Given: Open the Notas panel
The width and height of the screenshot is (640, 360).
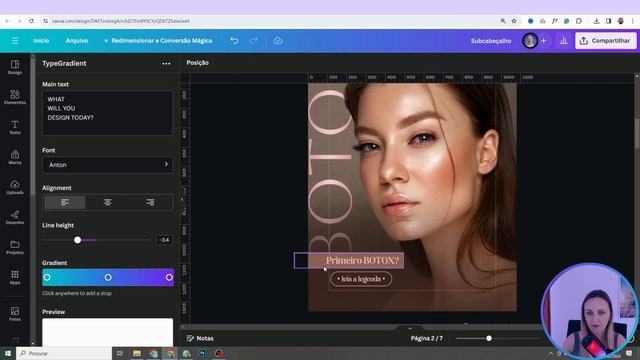Looking at the screenshot, I should point(200,338).
